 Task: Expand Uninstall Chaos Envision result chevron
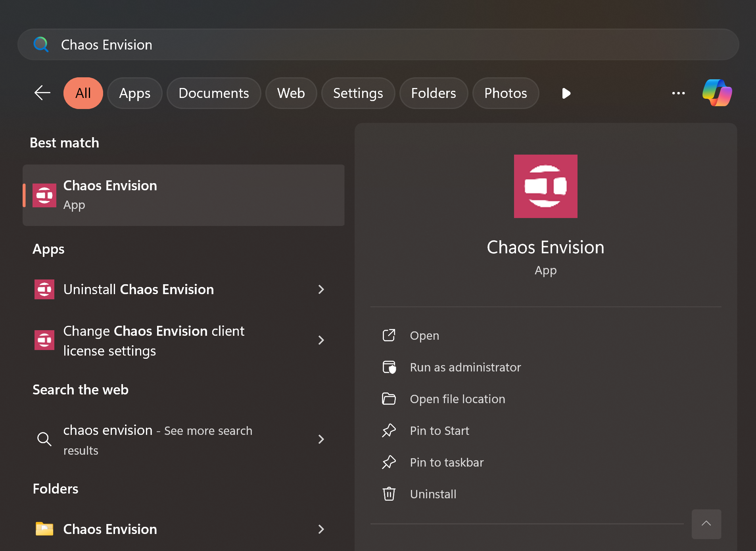[321, 290]
